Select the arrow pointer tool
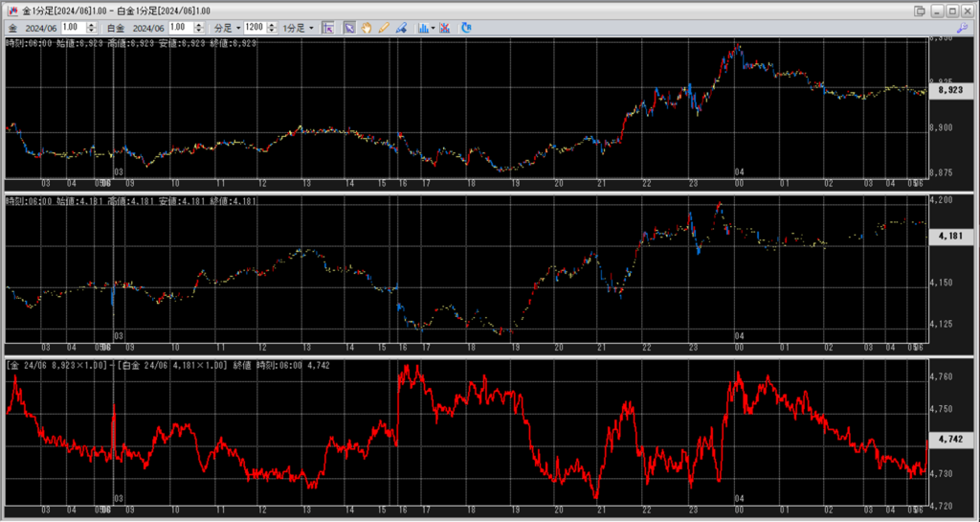The image size is (980, 522). (x=349, y=28)
